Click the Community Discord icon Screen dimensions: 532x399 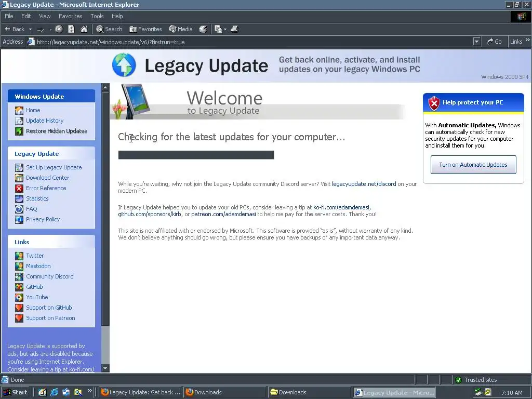19,276
